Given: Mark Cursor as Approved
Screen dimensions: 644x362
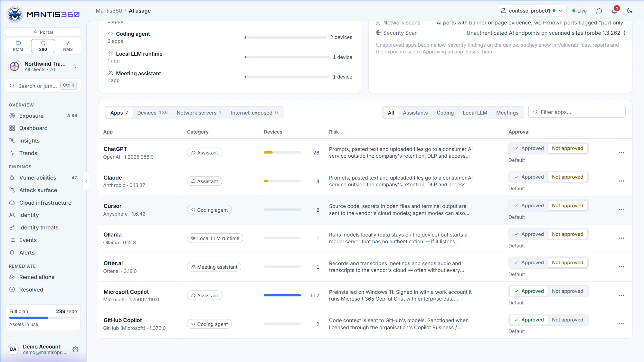Looking at the screenshot, I should [529, 206].
